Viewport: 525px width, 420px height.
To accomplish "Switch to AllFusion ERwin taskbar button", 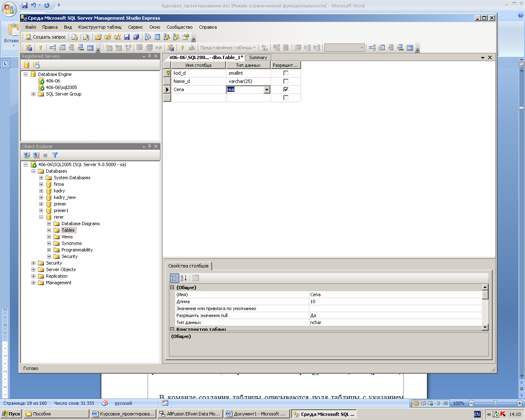I will (190, 414).
